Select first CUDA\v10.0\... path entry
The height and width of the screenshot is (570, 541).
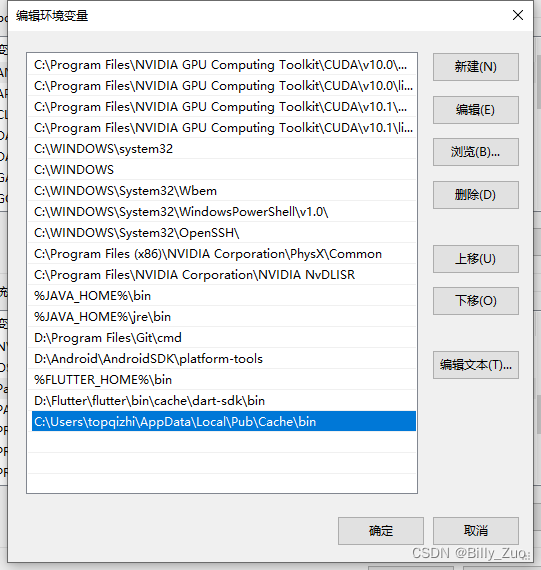222,65
